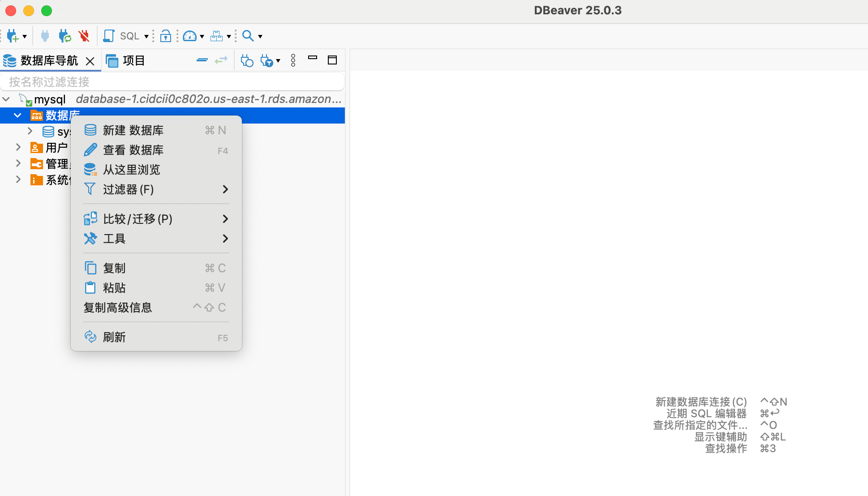
Task: Click the transaction lock icon
Action: tap(166, 36)
